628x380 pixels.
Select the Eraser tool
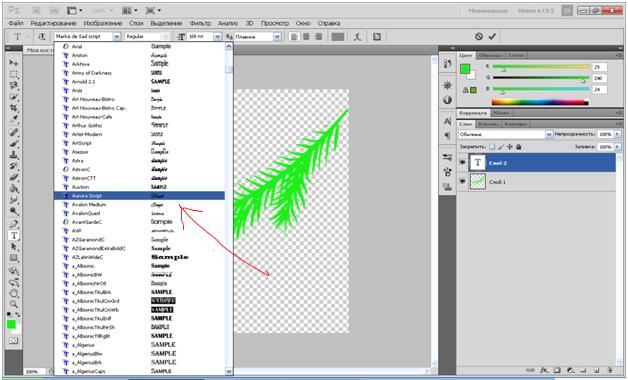pyautogui.click(x=14, y=177)
